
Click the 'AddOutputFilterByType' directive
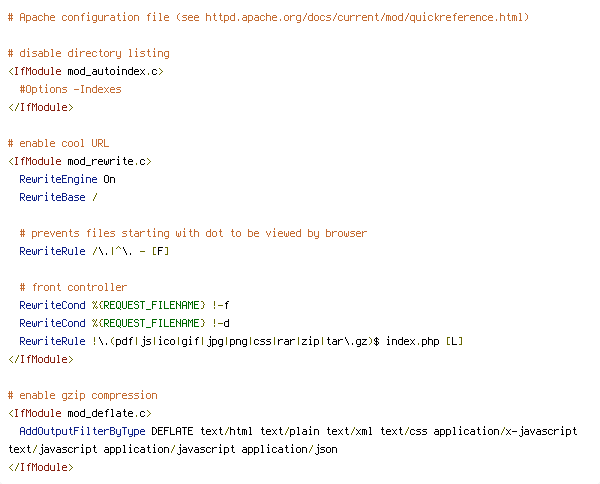pyautogui.click(x=82, y=432)
